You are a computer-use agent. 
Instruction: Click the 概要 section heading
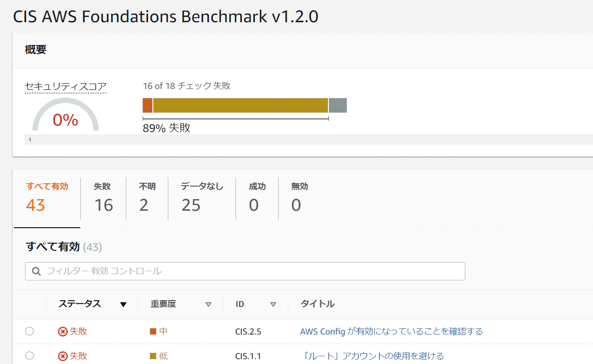coord(35,50)
